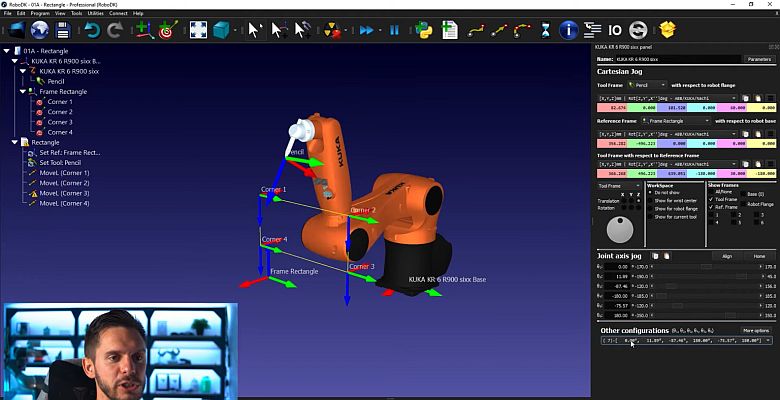Image resolution: width=780 pixels, height=400 pixels.
Task: Open the jog mode Tool Frame dropdown
Action: (x=619, y=186)
